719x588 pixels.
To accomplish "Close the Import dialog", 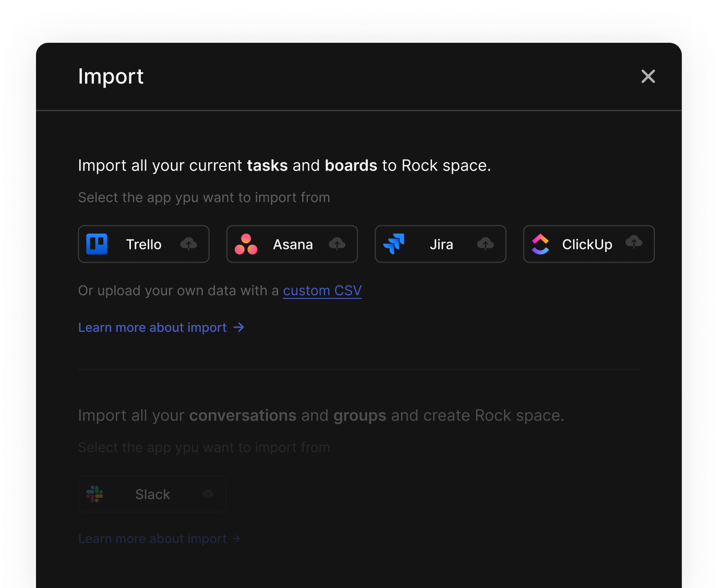I will pos(648,76).
